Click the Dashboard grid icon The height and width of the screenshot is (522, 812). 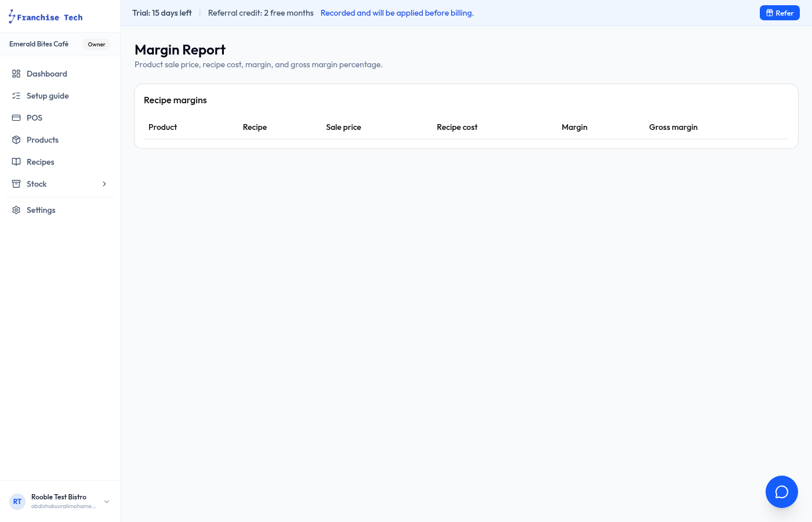click(16, 74)
